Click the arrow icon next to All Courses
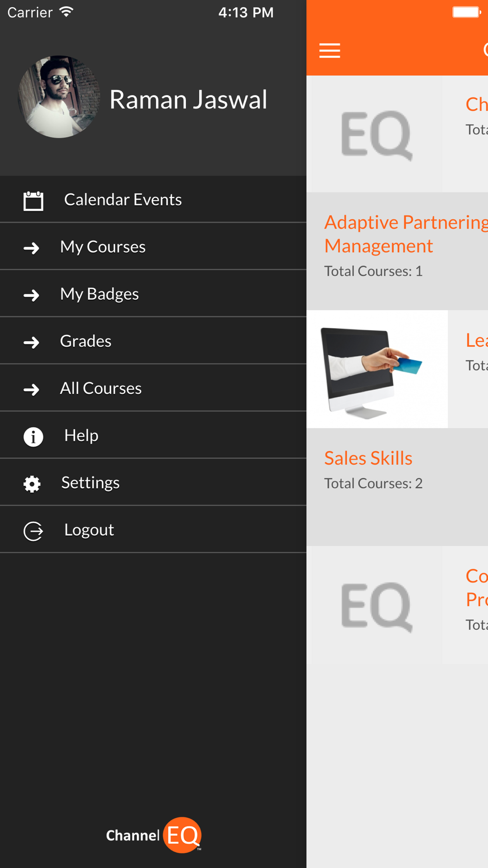This screenshot has height=868, width=488. (x=32, y=389)
